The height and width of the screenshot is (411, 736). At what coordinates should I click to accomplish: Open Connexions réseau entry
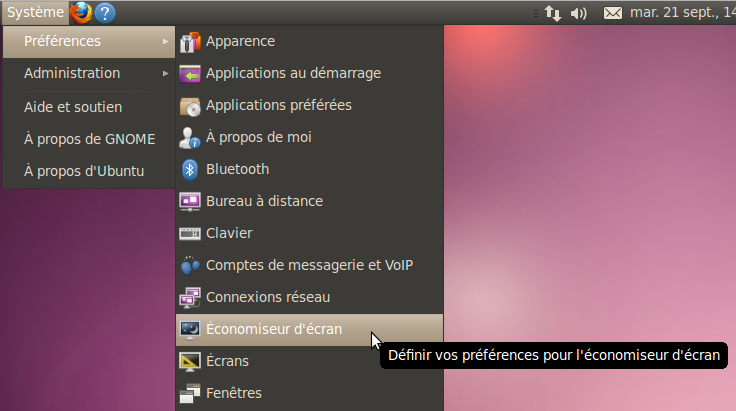point(309,297)
